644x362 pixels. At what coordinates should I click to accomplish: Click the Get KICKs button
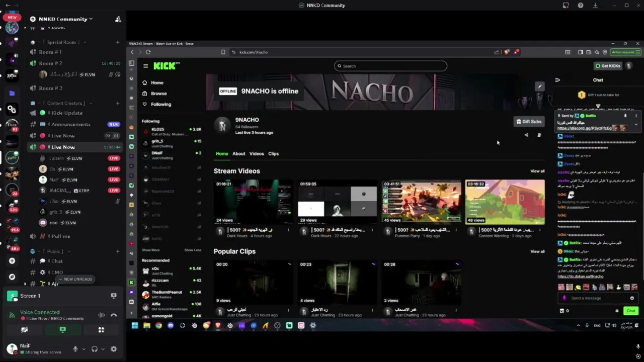(608, 66)
